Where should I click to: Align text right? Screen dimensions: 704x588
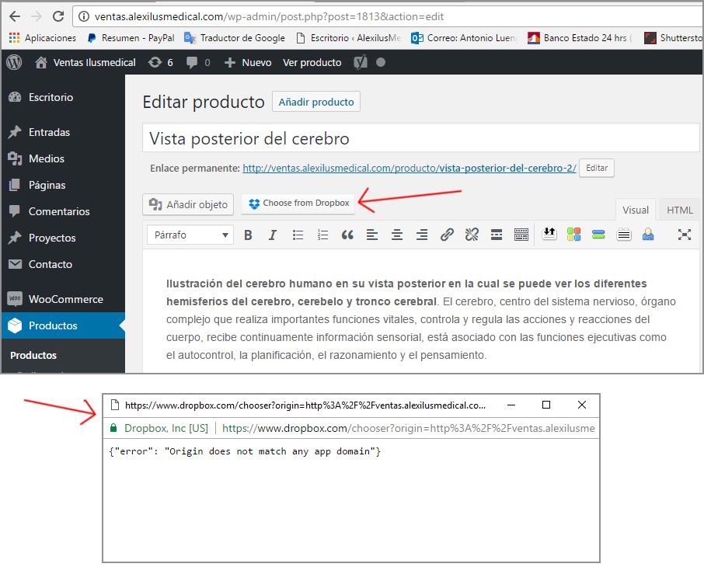pos(422,235)
